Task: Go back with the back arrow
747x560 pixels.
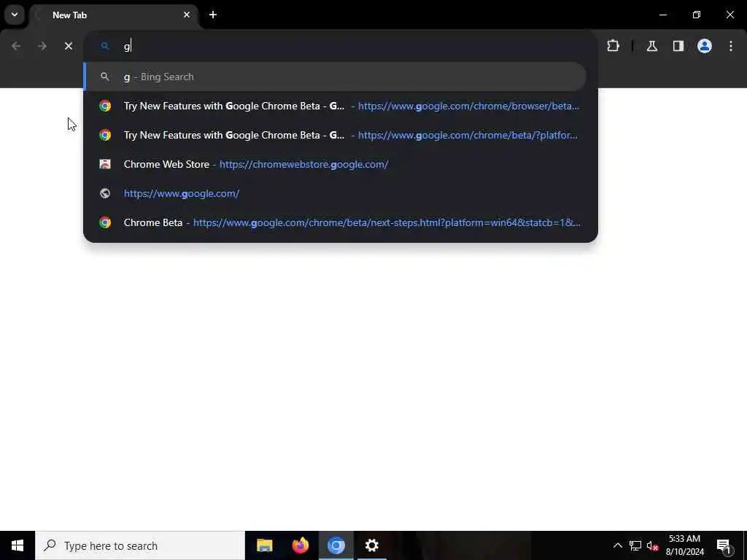Action: 16,46
